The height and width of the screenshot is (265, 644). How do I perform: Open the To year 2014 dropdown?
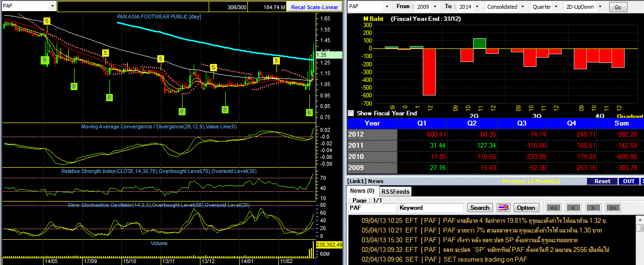click(x=476, y=7)
